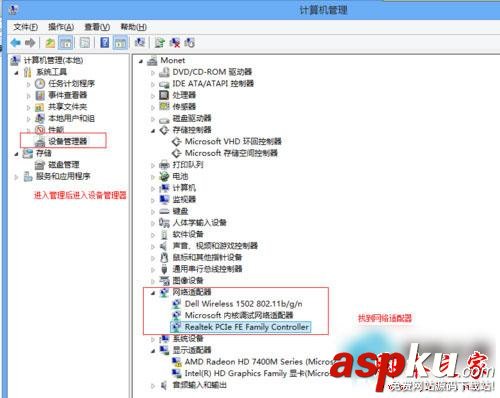Expand the 监视器 category
The height and width of the screenshot is (398, 500).
click(153, 200)
